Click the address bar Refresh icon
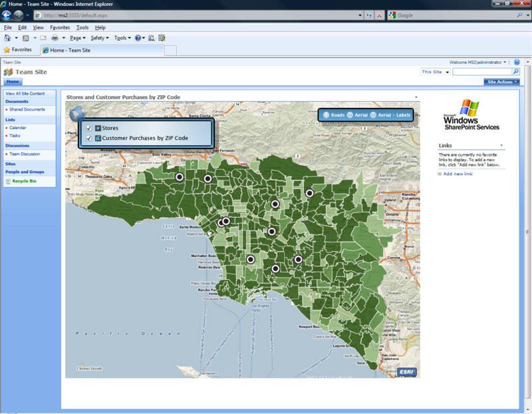The image size is (532, 414). pos(368,15)
